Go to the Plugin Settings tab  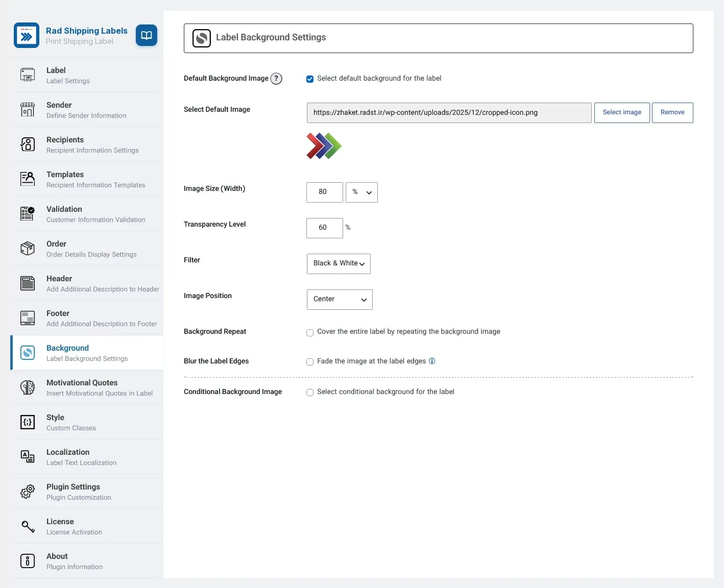pyautogui.click(x=87, y=492)
